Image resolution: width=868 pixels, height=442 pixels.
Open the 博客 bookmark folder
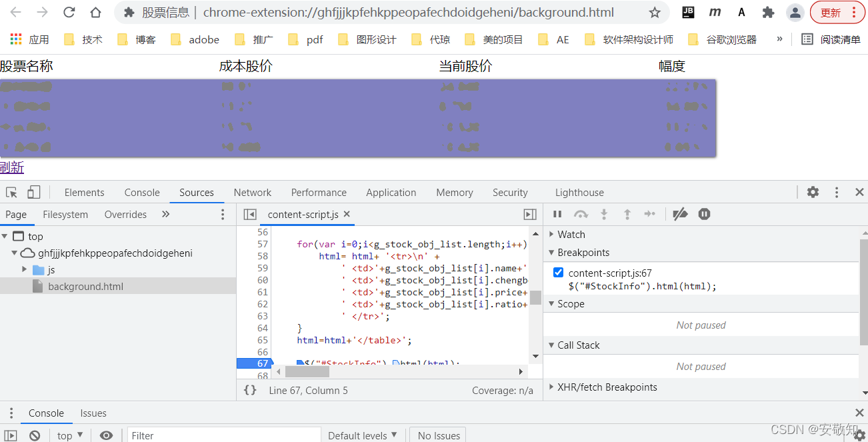pos(137,39)
